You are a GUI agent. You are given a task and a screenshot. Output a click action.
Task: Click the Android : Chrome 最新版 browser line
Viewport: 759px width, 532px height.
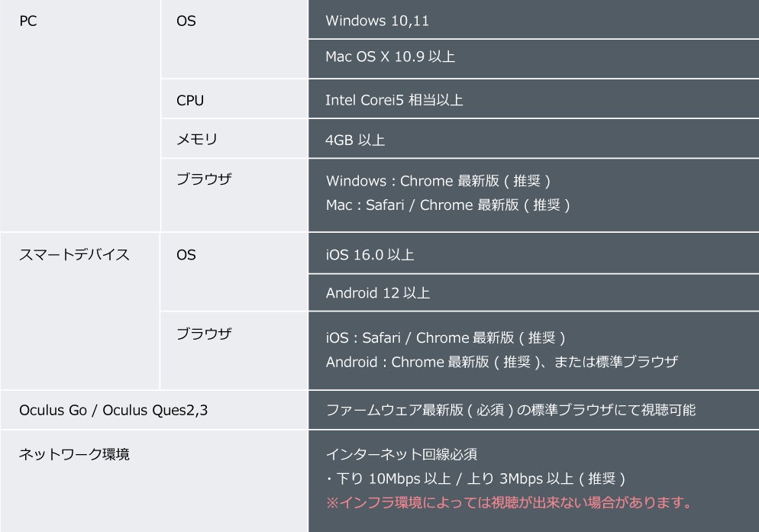click(x=501, y=362)
